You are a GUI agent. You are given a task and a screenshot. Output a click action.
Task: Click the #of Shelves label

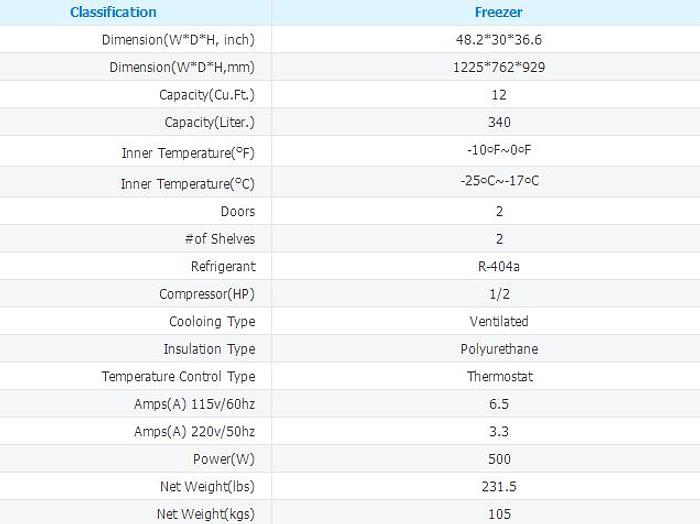coord(220,239)
